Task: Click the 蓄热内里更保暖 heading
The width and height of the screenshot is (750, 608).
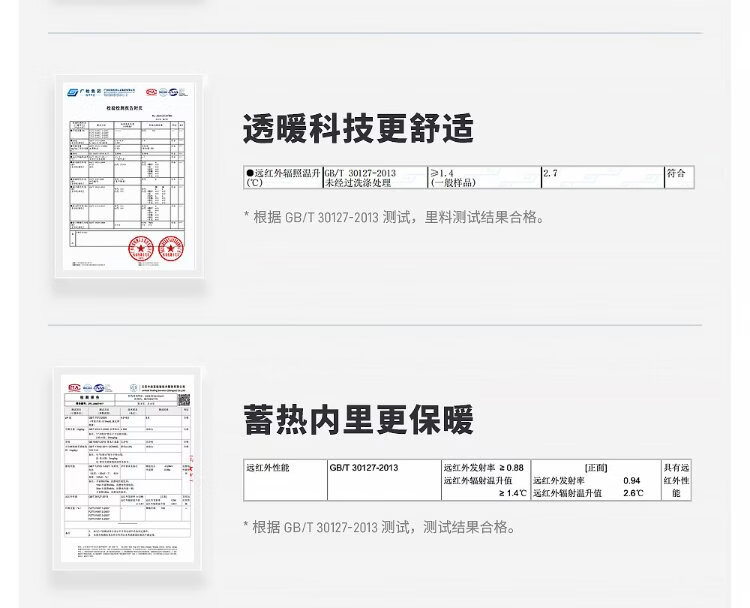Action: (x=358, y=421)
